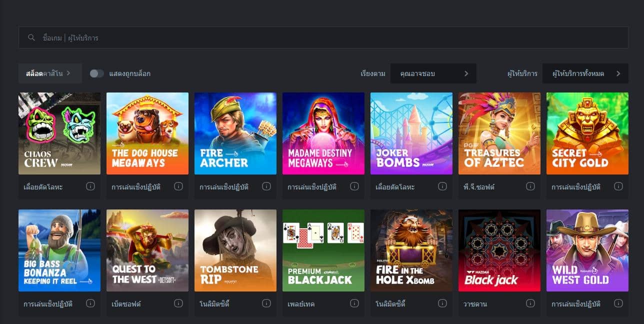The image size is (644, 324).
Task: Open info icon for Madame Destiny Megaways
Action: (354, 186)
